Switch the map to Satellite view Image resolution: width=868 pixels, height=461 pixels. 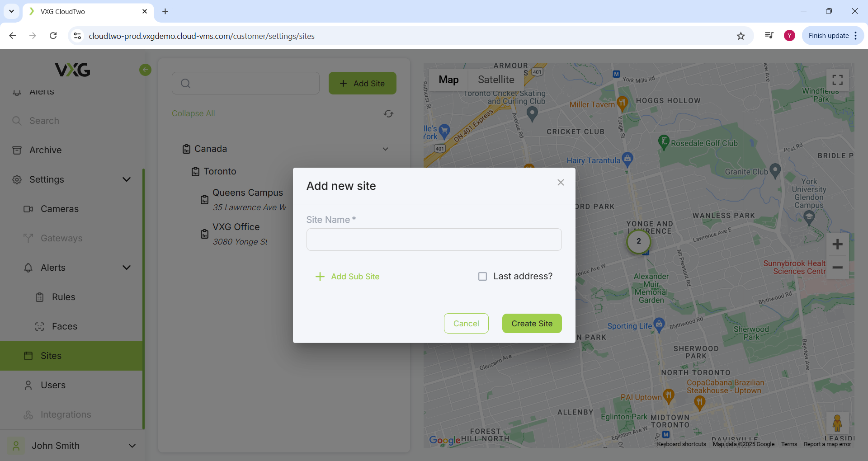496,80
